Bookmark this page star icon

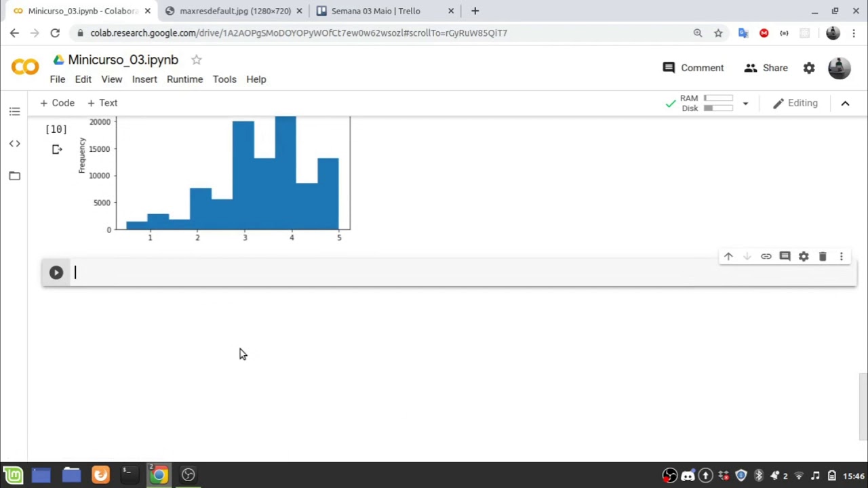click(x=718, y=33)
